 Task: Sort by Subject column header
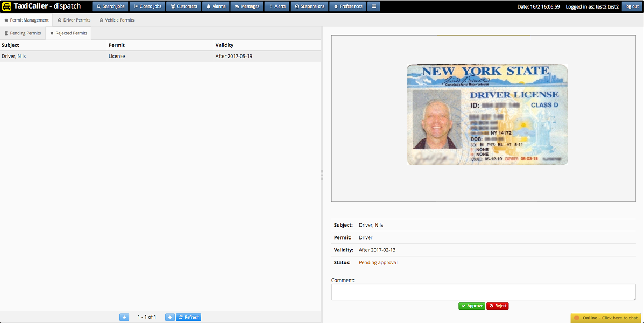pyautogui.click(x=53, y=45)
